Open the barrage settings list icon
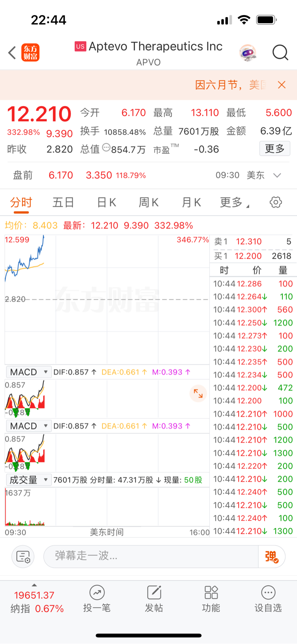297x644 pixels. pyautogui.click(x=23, y=556)
